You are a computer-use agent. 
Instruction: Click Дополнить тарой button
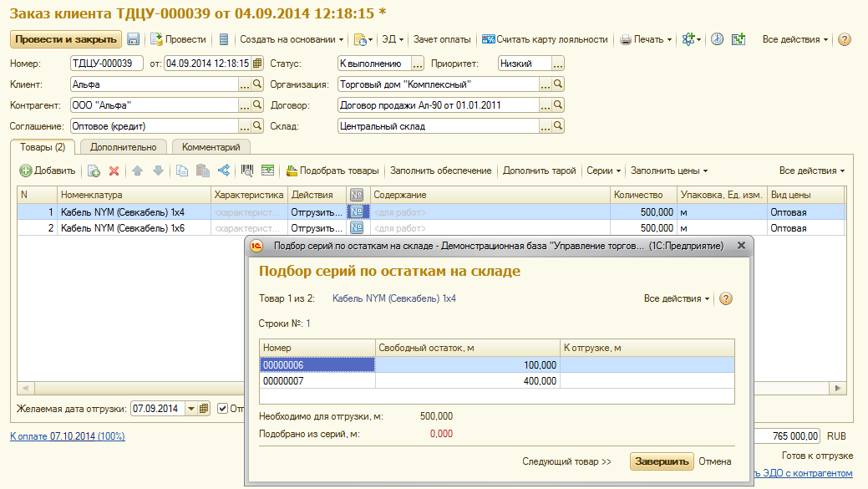pyautogui.click(x=539, y=171)
